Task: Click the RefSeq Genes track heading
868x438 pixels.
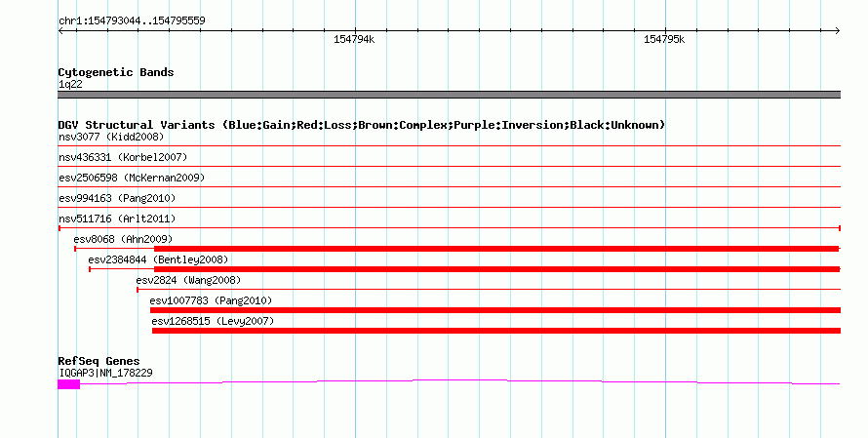Action: click(x=99, y=361)
